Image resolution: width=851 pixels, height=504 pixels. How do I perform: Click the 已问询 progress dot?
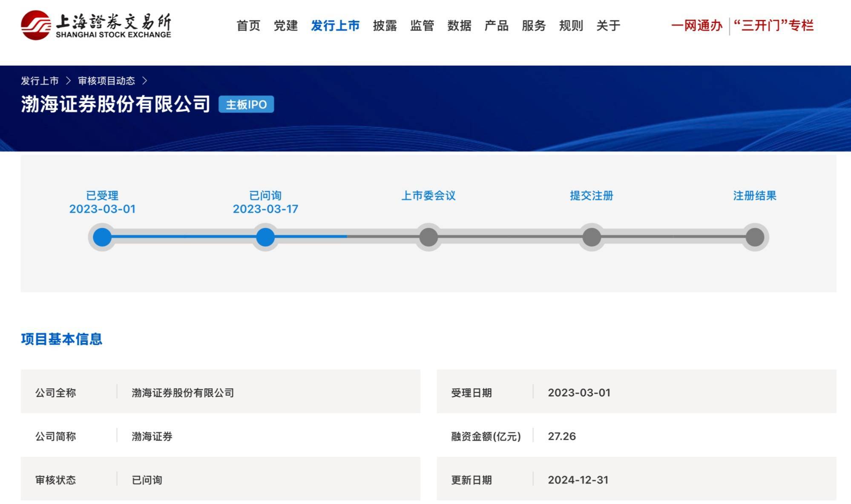pyautogui.click(x=265, y=237)
